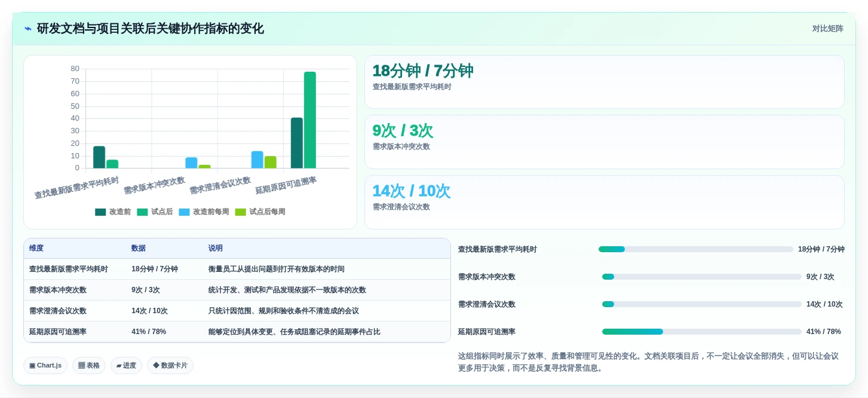This screenshot has height=398, width=868.
Task: Click the 对比矩阵 label in header
Action: pyautogui.click(x=827, y=29)
